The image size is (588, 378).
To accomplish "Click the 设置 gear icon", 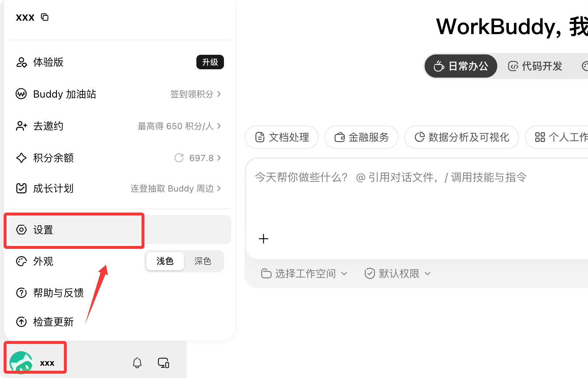I will tap(21, 230).
